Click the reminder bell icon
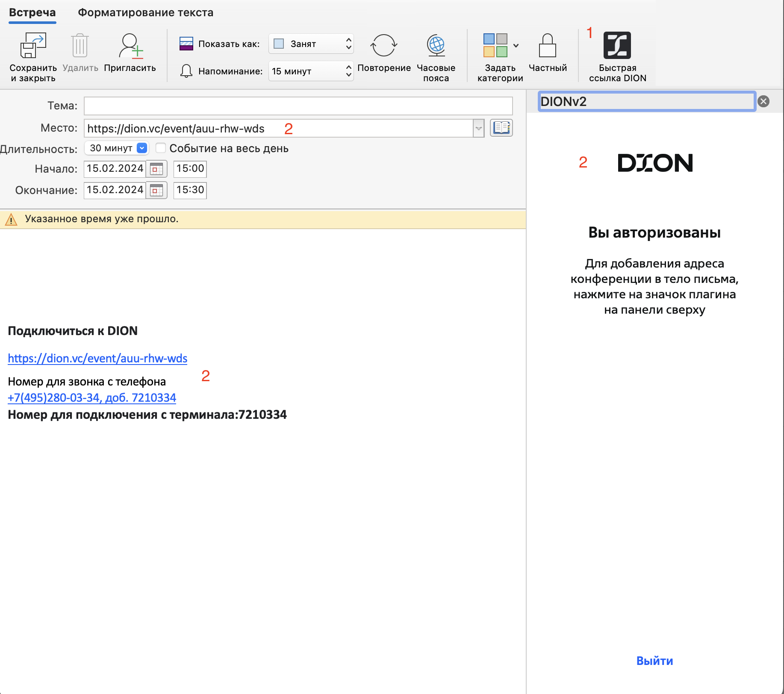 [186, 71]
